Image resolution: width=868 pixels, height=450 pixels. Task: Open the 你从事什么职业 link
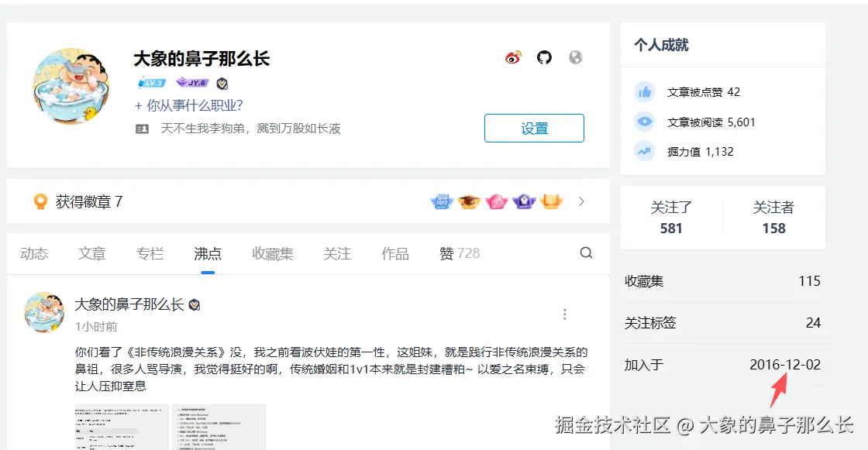[x=191, y=105]
